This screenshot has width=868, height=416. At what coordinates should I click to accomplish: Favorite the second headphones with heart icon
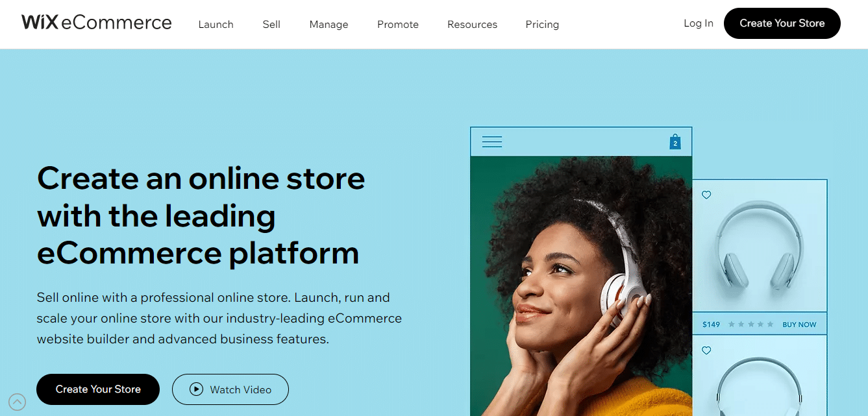[706, 350]
